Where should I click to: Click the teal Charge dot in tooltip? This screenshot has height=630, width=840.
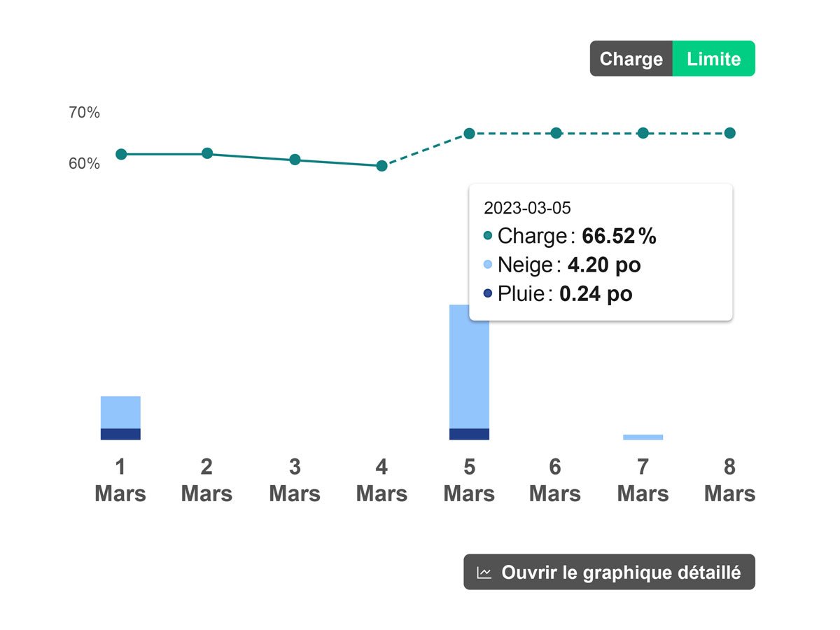[488, 236]
